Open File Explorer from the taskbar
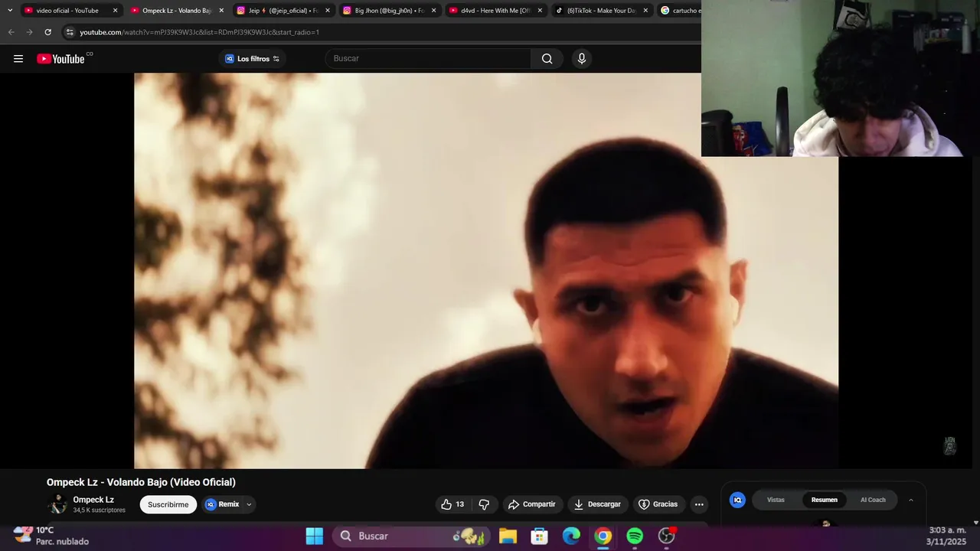 click(508, 536)
